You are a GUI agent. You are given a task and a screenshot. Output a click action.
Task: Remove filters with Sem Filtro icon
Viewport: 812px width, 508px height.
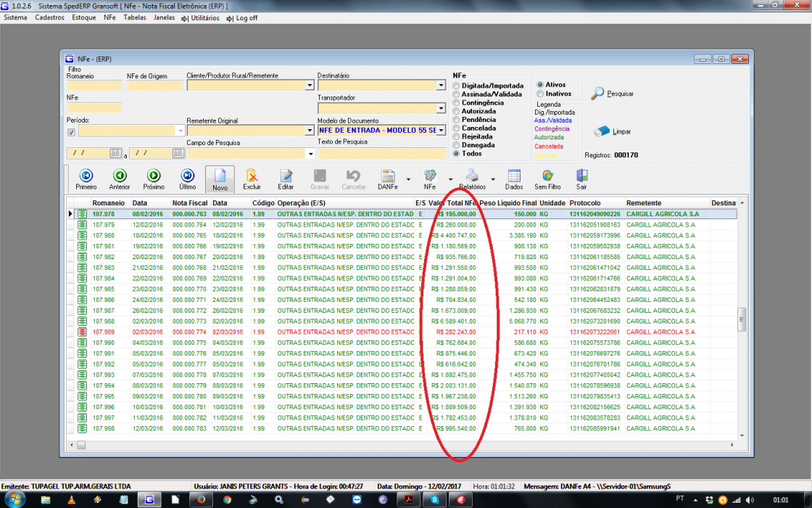point(547,175)
